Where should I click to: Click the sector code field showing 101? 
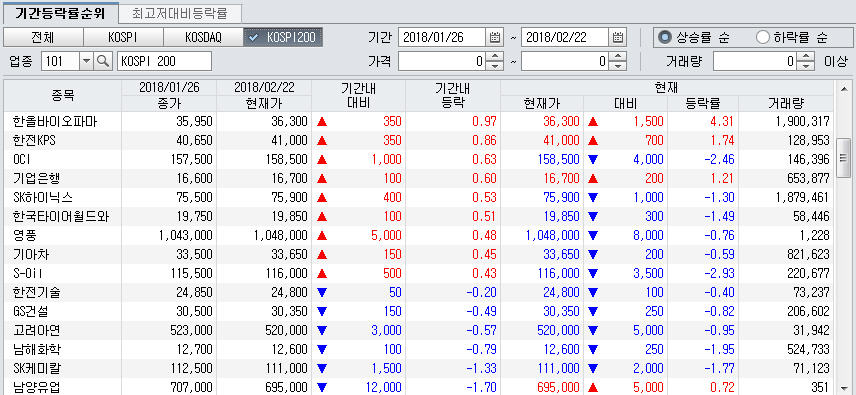[x=61, y=61]
